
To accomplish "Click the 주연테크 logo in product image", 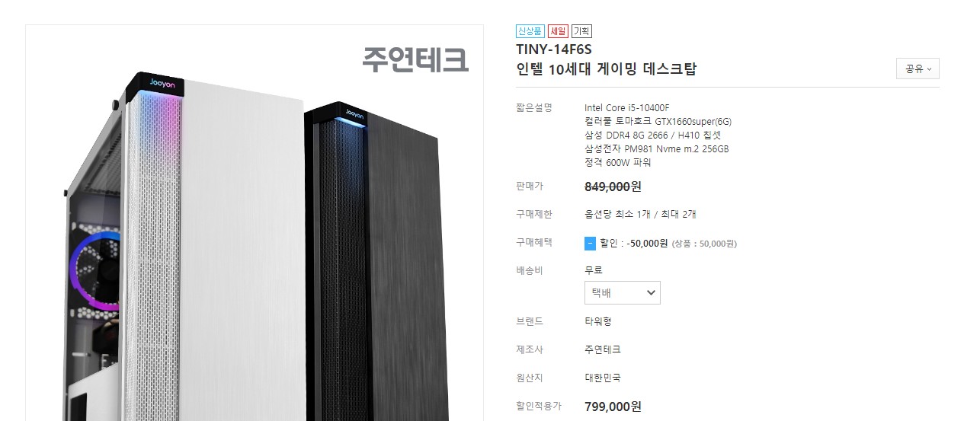I will 415,59.
